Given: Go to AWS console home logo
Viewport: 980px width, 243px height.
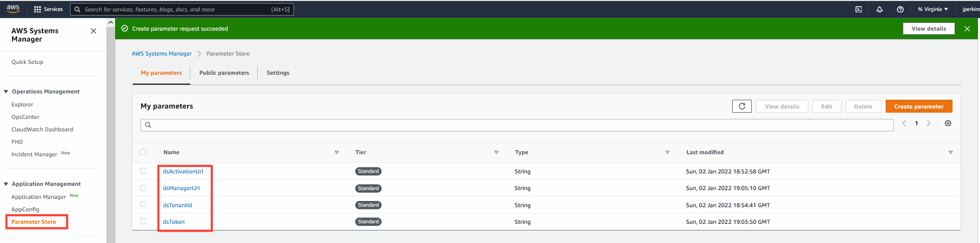Looking at the screenshot, I should pyautogui.click(x=13, y=9).
